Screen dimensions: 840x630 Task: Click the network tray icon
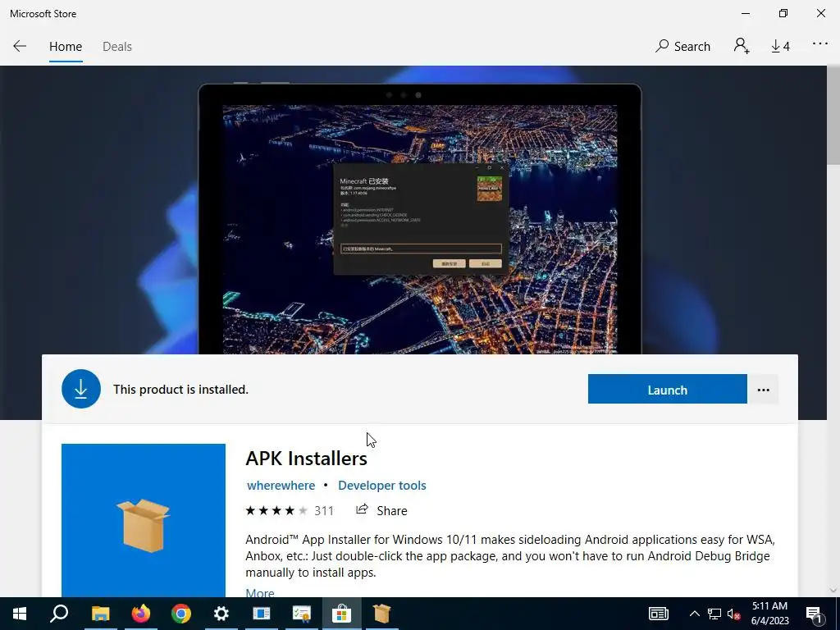pos(714,614)
